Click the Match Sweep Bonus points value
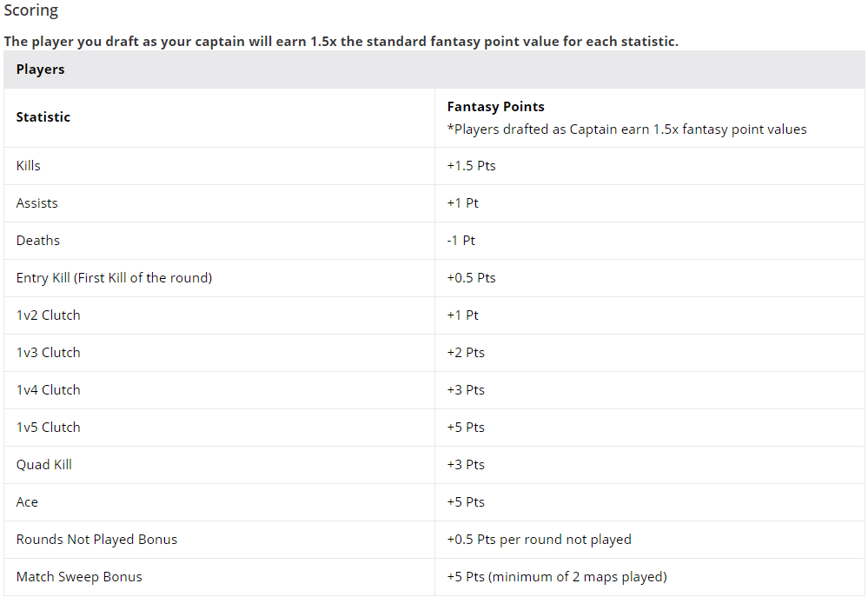Screen dimensions: 868x597 coord(556,577)
